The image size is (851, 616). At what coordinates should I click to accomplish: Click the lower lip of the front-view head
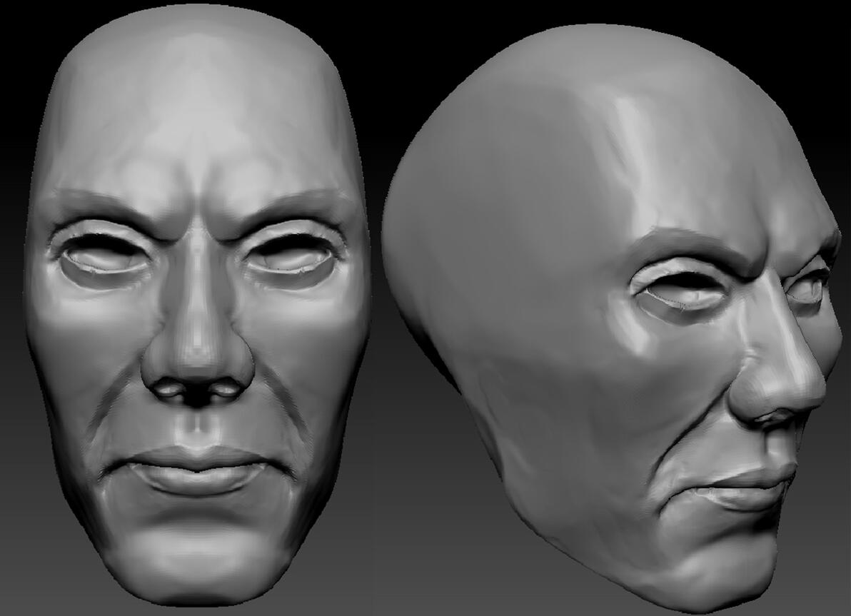[x=196, y=479]
